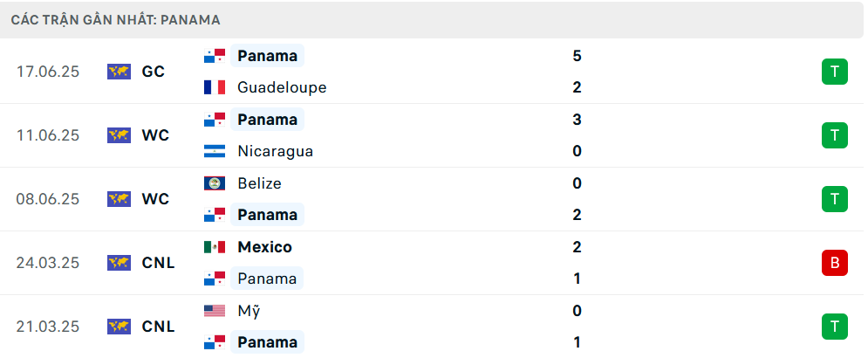The height and width of the screenshot is (358, 868).
Task: Open the Guadeloupe team link
Action: click(282, 87)
